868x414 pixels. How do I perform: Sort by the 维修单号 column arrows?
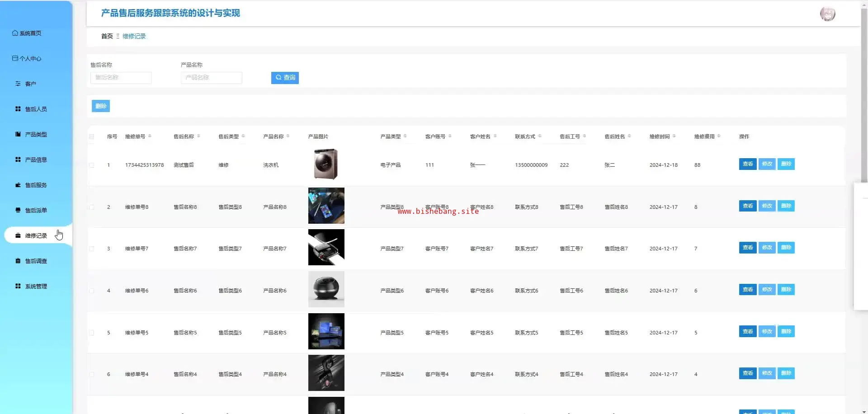click(150, 136)
